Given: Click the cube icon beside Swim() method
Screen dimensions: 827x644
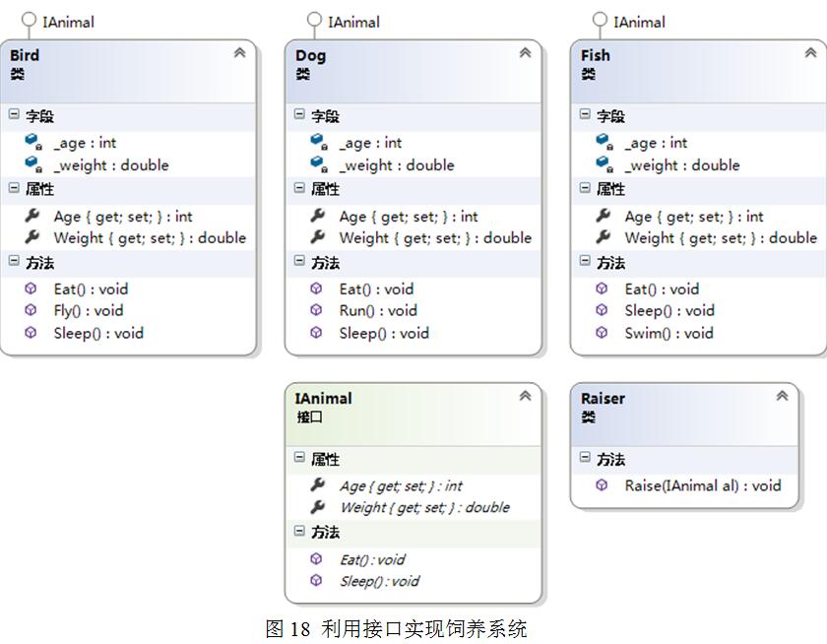Looking at the screenshot, I should [x=602, y=333].
